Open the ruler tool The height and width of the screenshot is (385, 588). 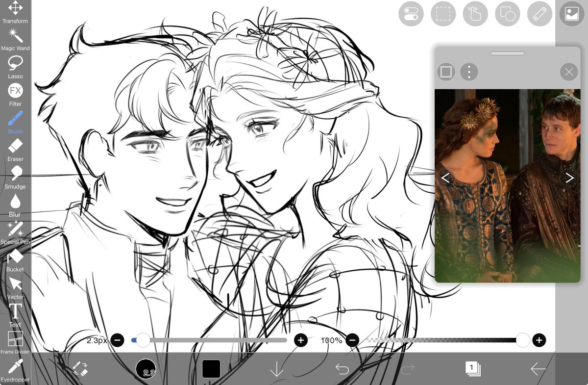click(539, 14)
